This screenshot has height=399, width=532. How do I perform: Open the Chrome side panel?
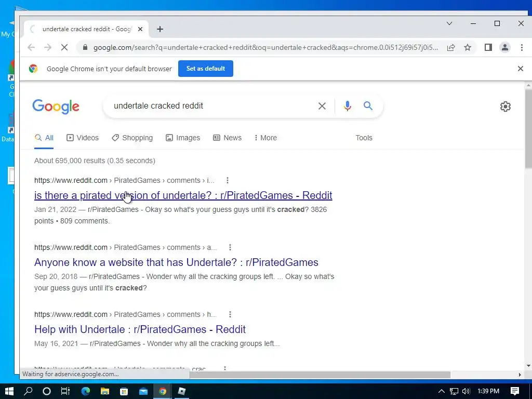pyautogui.click(x=488, y=47)
